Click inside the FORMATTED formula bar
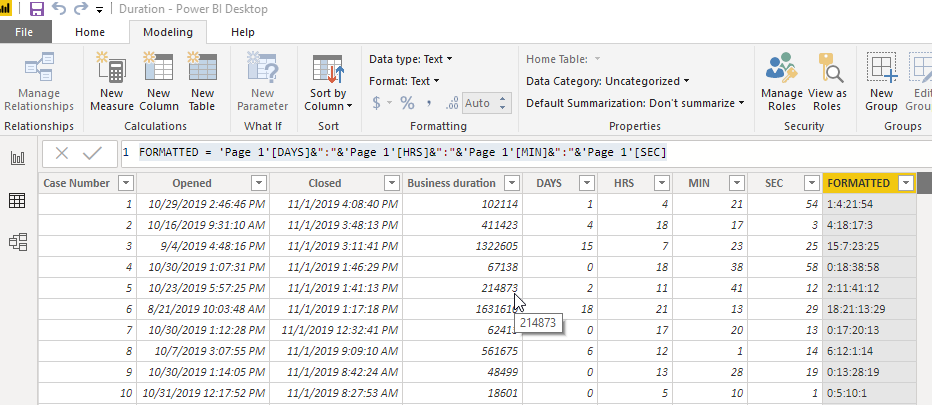Image resolution: width=932 pixels, height=405 pixels. (525, 153)
